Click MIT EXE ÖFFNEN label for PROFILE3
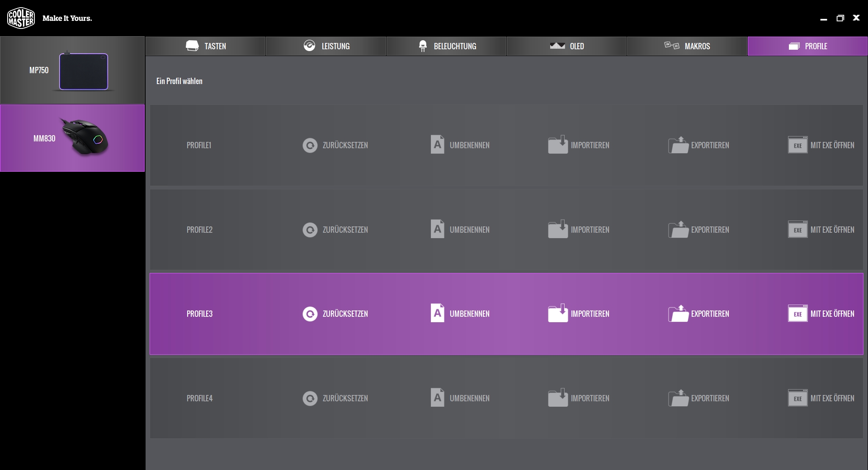Screen dimensions: 868x470 click(x=832, y=314)
